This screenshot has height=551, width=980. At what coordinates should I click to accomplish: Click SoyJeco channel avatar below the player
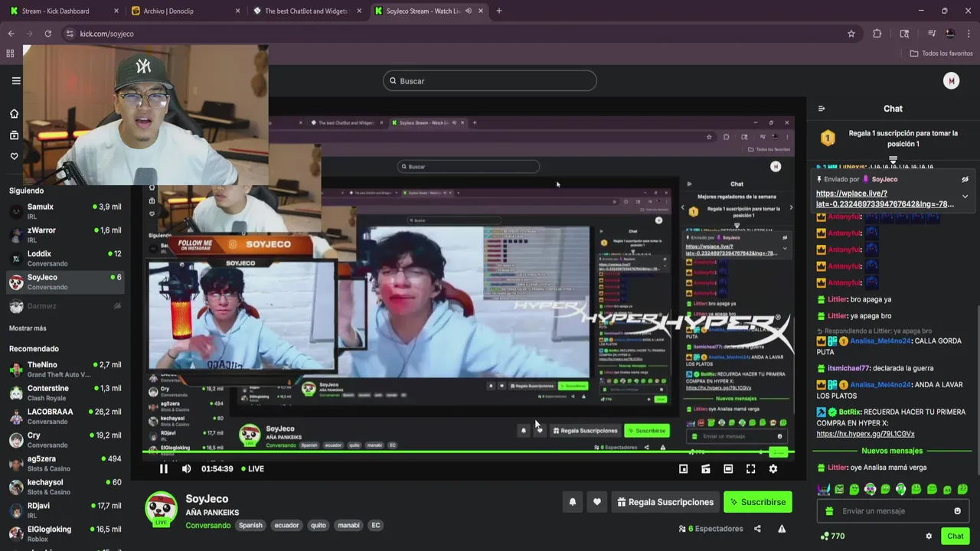[161, 509]
